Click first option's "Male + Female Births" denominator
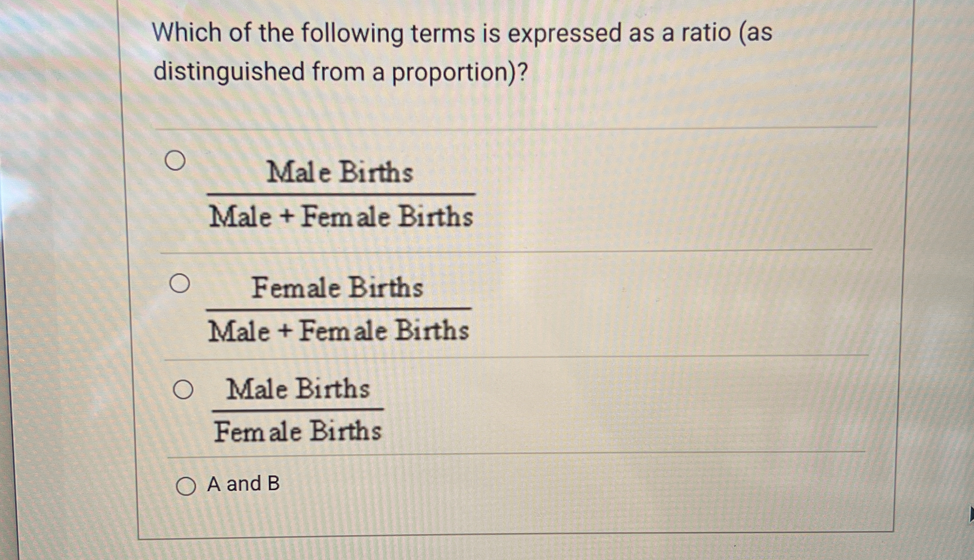 coord(341,216)
